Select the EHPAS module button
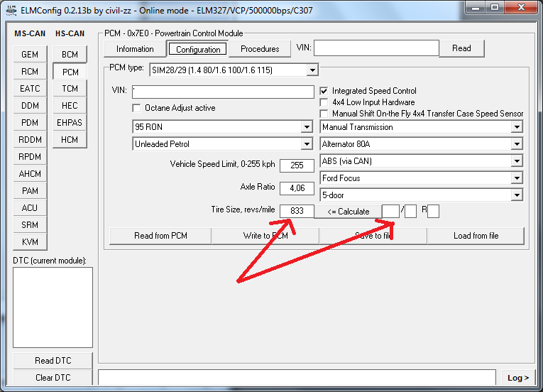The image size is (543, 392). tap(70, 123)
